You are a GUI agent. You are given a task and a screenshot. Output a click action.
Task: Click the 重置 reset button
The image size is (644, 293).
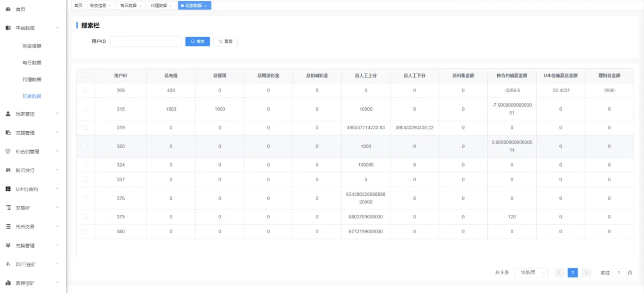(226, 42)
